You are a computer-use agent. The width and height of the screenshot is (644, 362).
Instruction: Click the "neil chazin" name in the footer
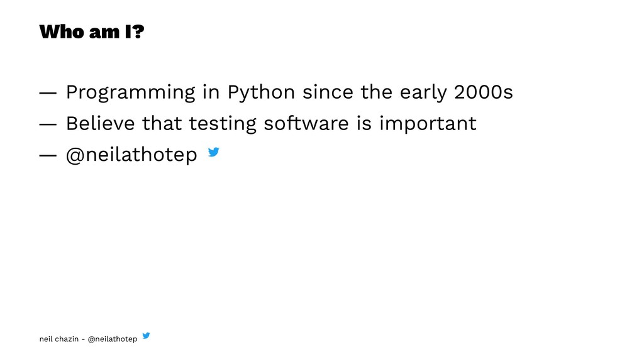[59, 339]
